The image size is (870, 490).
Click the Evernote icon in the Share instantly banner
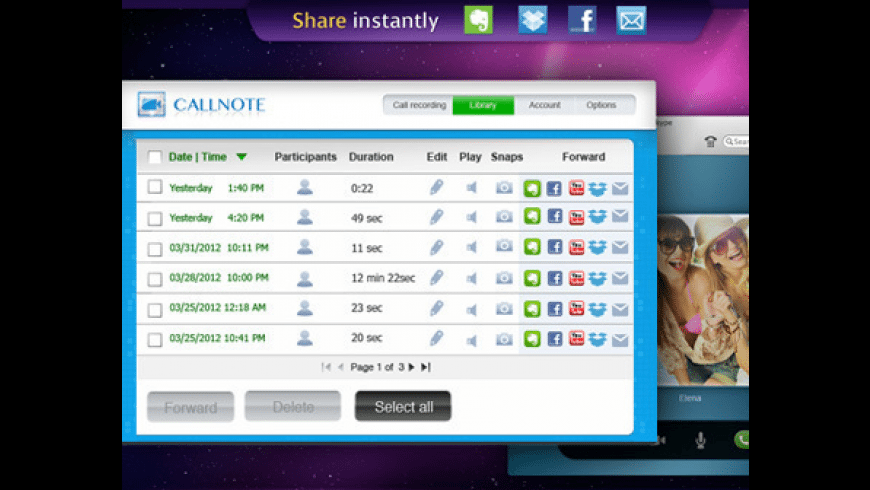point(478,20)
